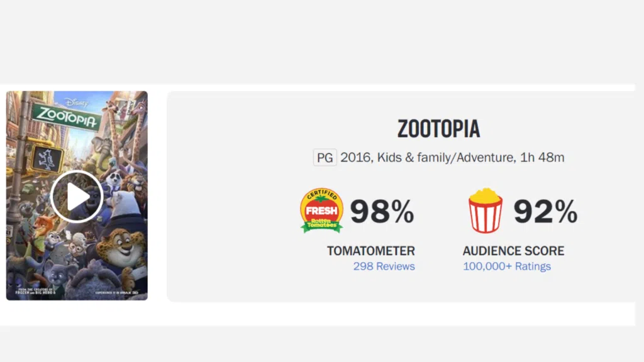This screenshot has height=362, width=644.
Task: Click the 98% Tomatometer score
Action: point(382,211)
